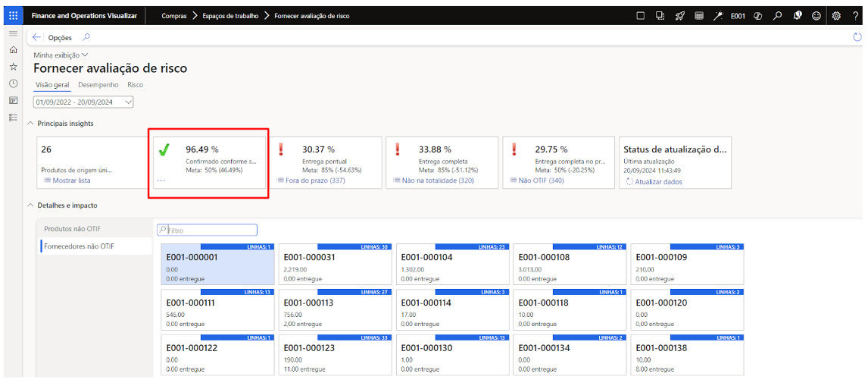868x386 pixels.
Task: Click the Atualizar dados link
Action: [657, 181]
